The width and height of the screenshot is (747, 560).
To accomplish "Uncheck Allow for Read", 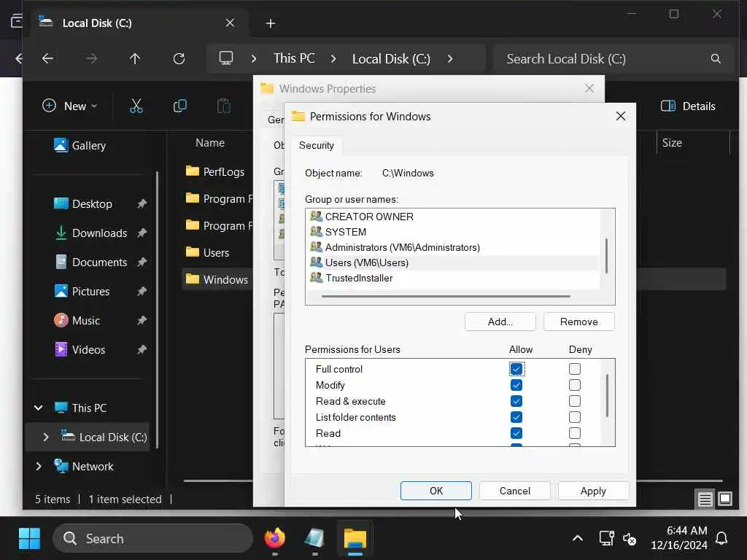I will (516, 433).
